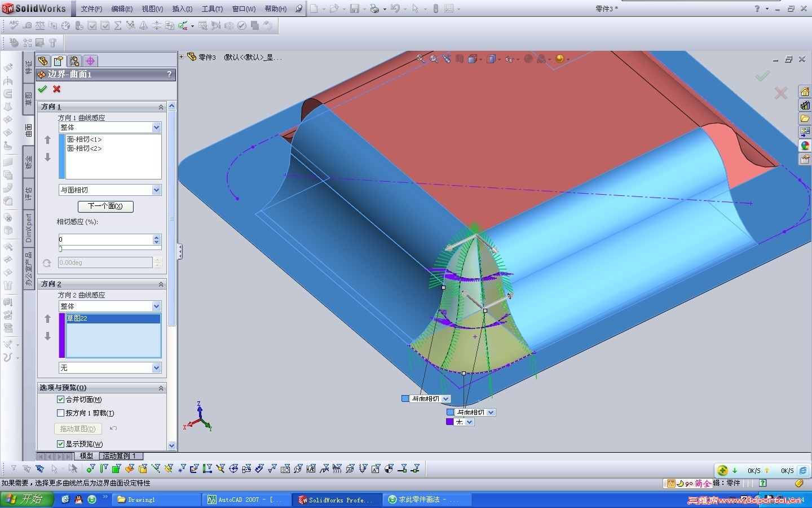Cancel the boundary surface with red X

tap(57, 89)
